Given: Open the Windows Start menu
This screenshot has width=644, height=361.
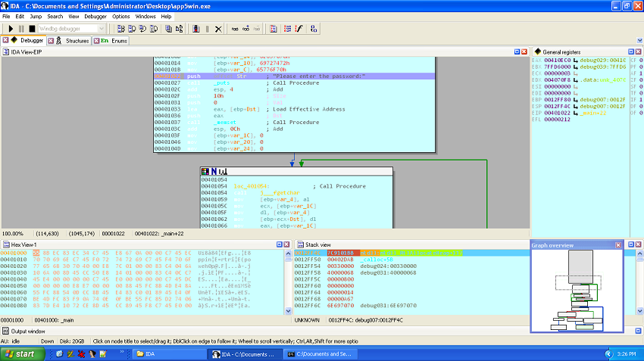Looking at the screenshot, I should [x=23, y=354].
